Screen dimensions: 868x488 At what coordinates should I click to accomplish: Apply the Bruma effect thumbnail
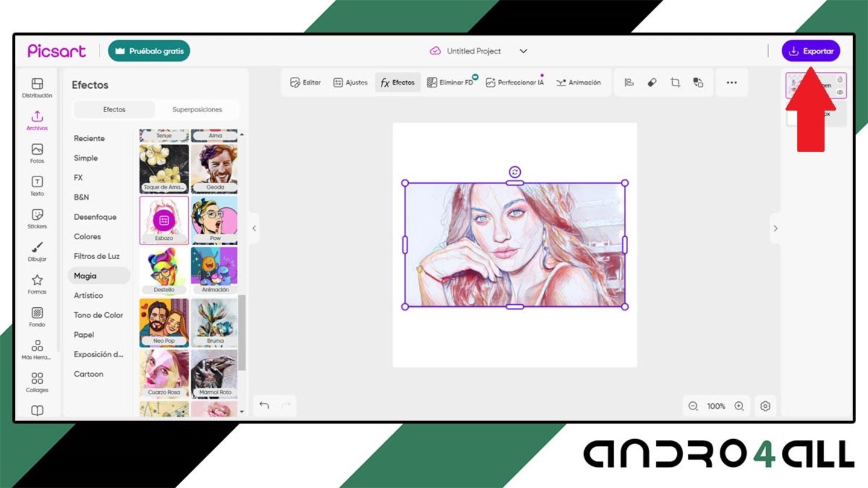215,323
